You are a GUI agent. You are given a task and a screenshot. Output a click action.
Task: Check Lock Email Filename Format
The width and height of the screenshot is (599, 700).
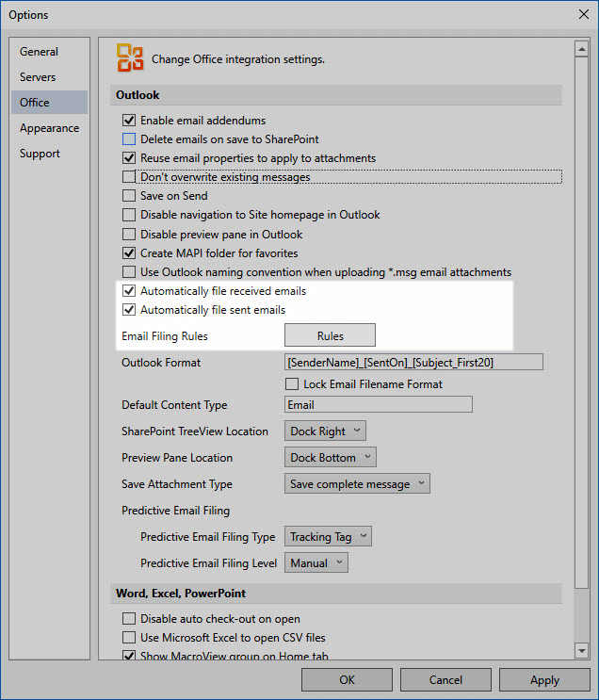point(292,384)
